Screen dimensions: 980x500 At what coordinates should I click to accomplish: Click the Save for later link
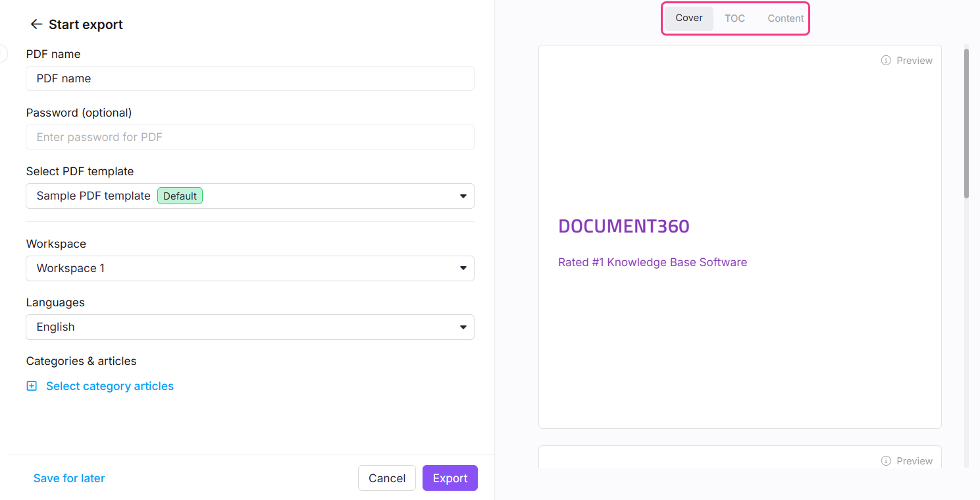(x=69, y=478)
